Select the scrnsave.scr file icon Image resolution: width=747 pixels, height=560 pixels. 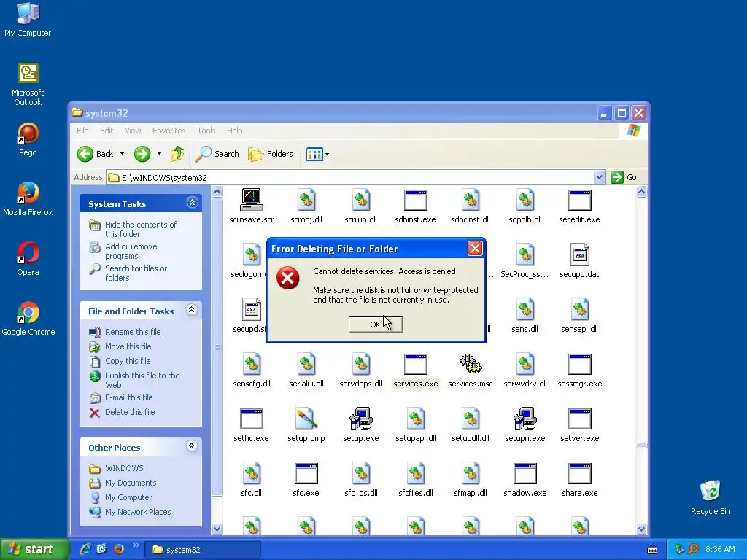point(251,200)
